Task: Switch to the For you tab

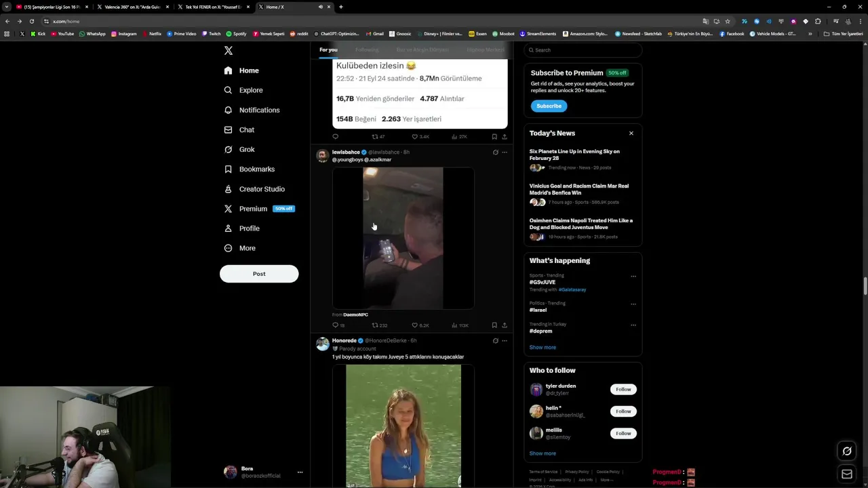Action: pyautogui.click(x=328, y=49)
